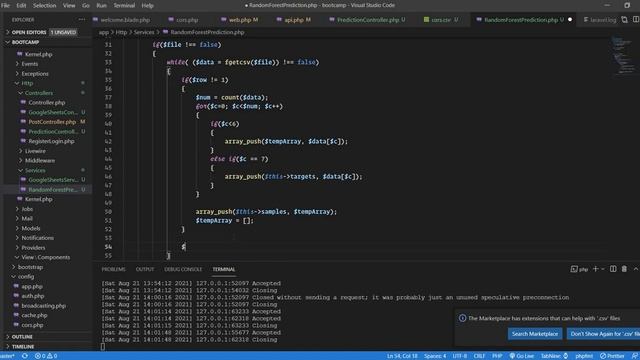Switch to the api.php tab
Viewport: 640px width, 360px height.
[294, 20]
